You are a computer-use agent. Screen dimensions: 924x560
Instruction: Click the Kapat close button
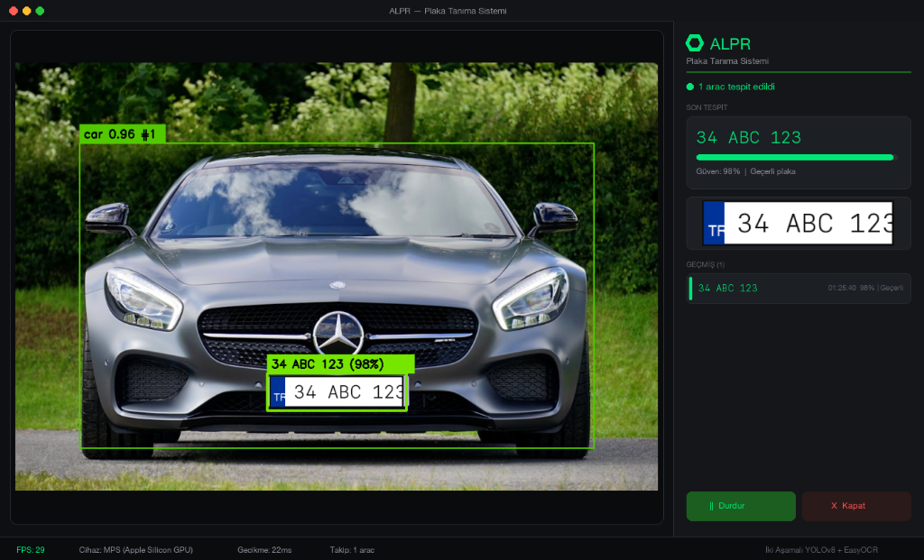pyautogui.click(x=856, y=506)
